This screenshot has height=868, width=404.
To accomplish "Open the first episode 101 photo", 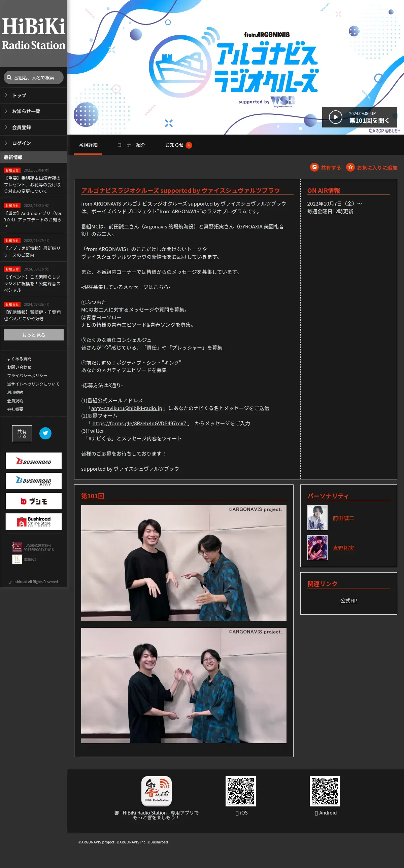I will point(184,563).
